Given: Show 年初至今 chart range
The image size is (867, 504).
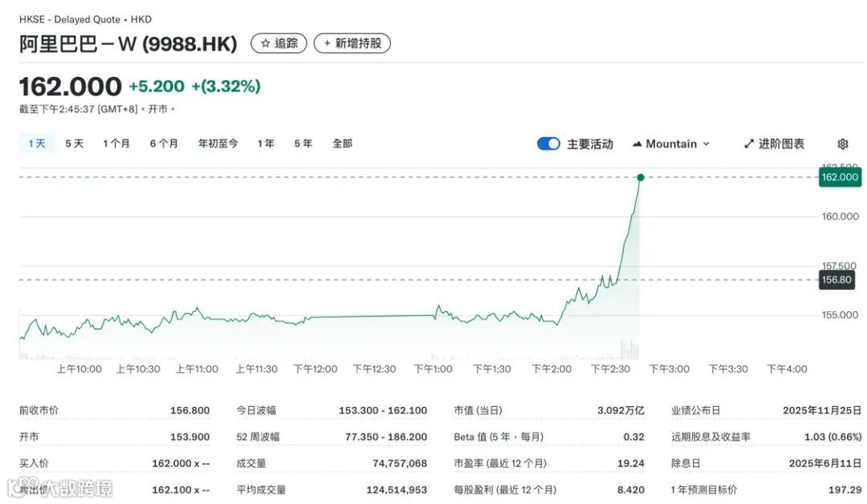Looking at the screenshot, I should 218,144.
